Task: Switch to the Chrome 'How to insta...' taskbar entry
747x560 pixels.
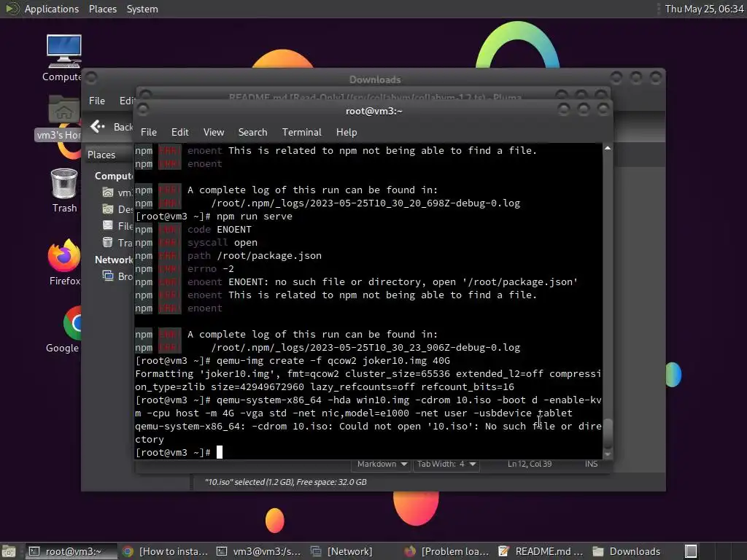Action: pyautogui.click(x=166, y=551)
